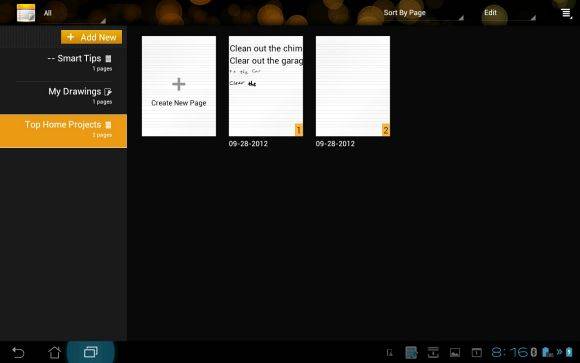Select the Top Home Projects notebook
Image resolution: width=580 pixels, height=363 pixels.
coord(63,131)
